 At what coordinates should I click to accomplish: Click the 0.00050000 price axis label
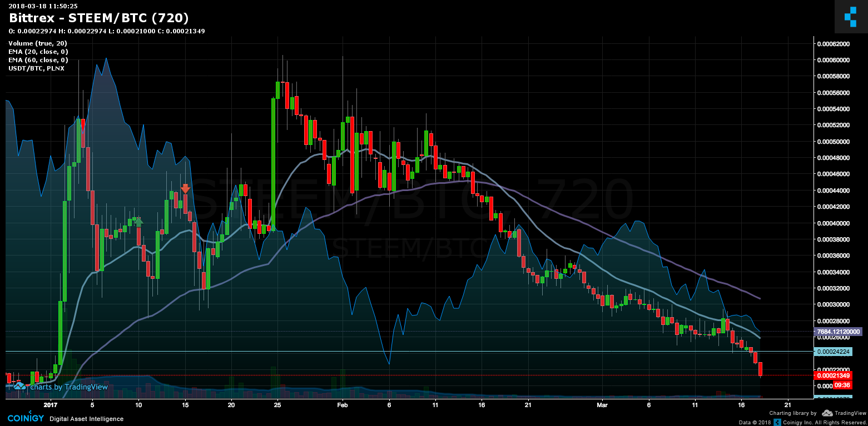point(834,142)
